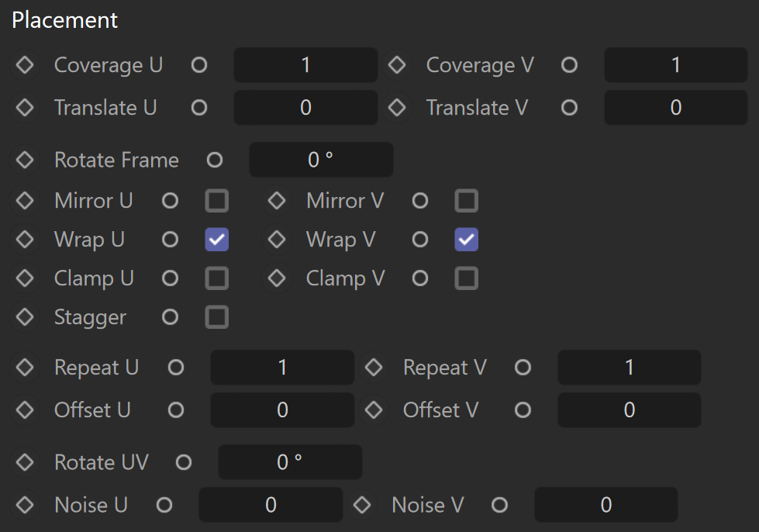Click the Coverage U value field
The width and height of the screenshot is (759, 532).
tap(306, 65)
